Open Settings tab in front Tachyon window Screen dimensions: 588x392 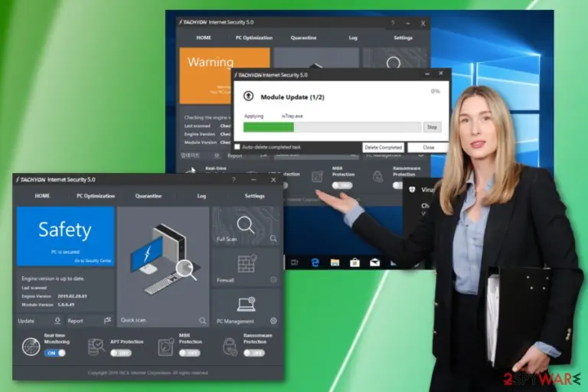point(255,196)
